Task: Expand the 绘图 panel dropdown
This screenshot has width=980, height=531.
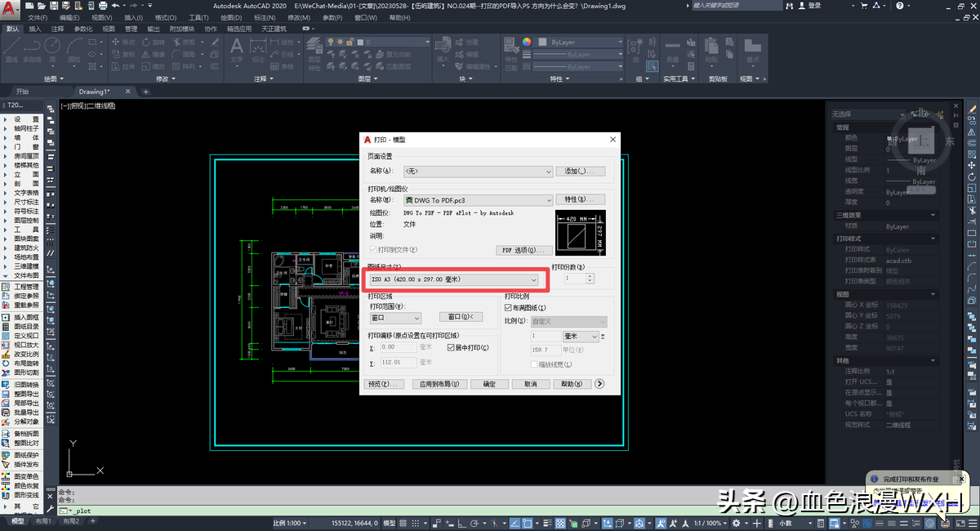Action: (x=52, y=78)
